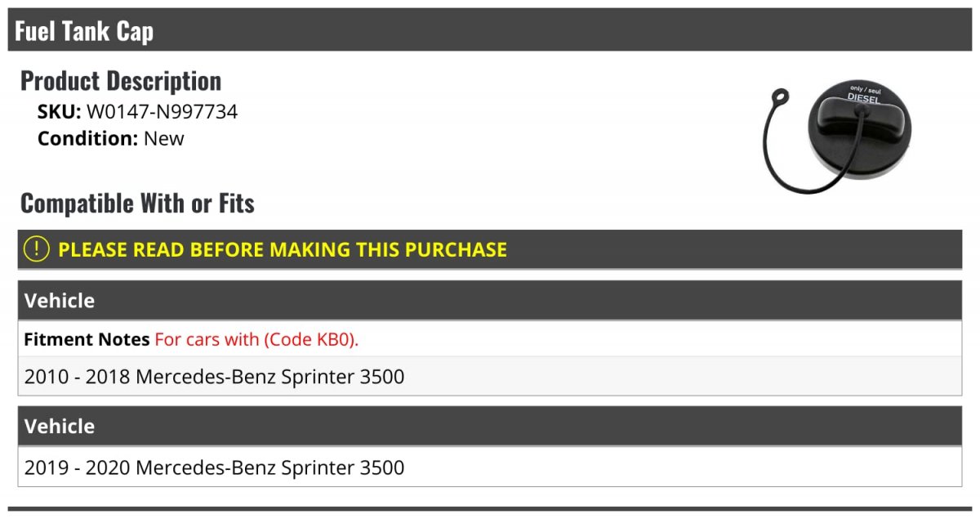Click the Fuel Tank Cap title bar

tap(84, 31)
